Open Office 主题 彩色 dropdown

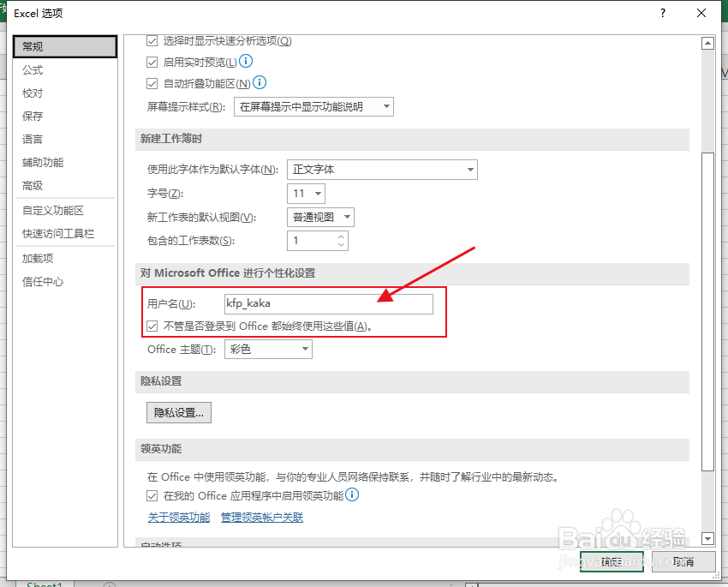tap(268, 349)
